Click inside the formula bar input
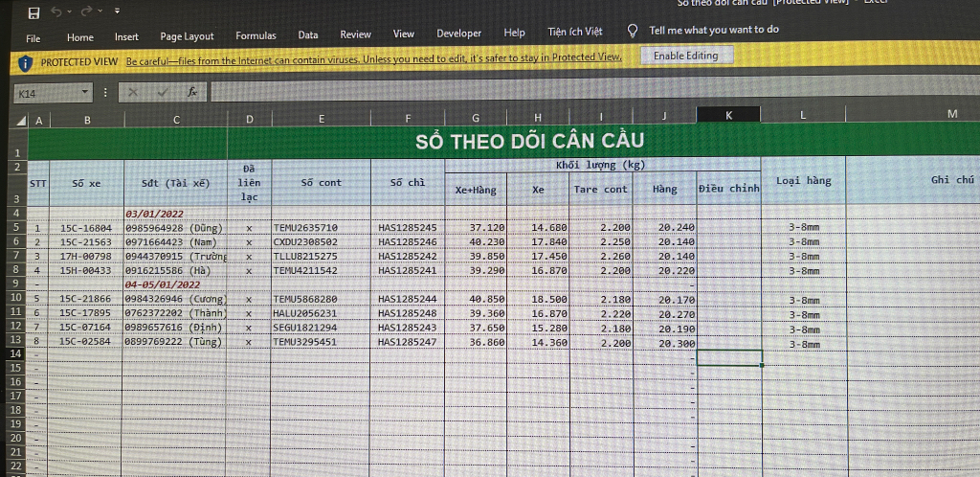This screenshot has height=477, width=980. pyautogui.click(x=574, y=92)
